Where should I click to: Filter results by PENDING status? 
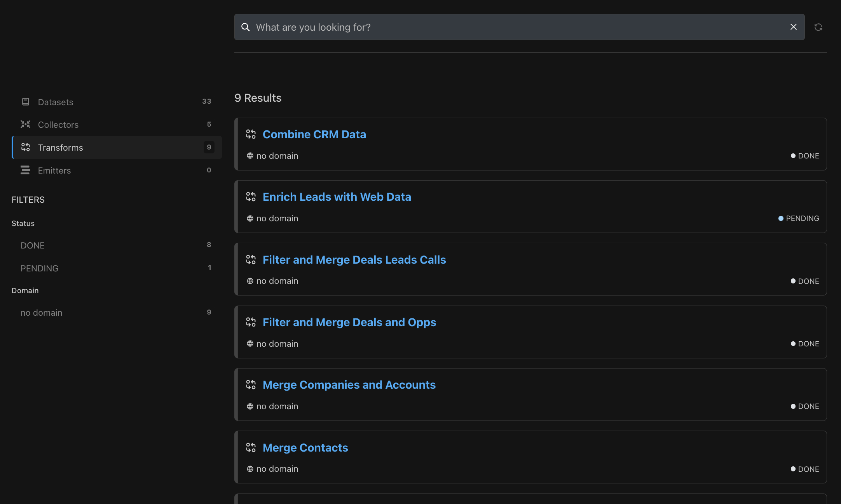(x=39, y=268)
